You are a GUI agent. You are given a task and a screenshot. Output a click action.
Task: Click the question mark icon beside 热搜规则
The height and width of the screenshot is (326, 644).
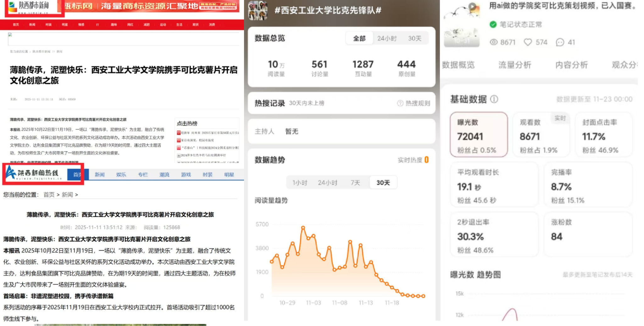(400, 103)
